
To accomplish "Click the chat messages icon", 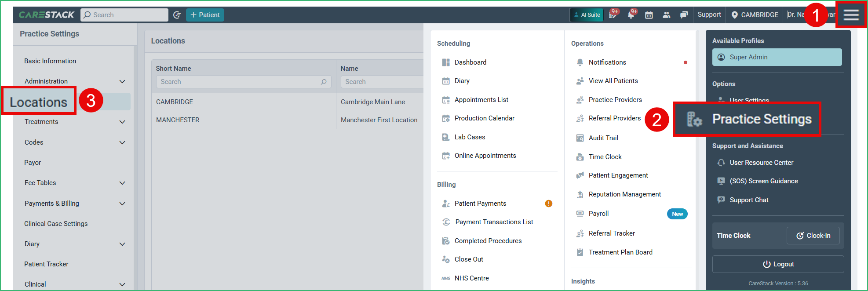I will pyautogui.click(x=684, y=15).
